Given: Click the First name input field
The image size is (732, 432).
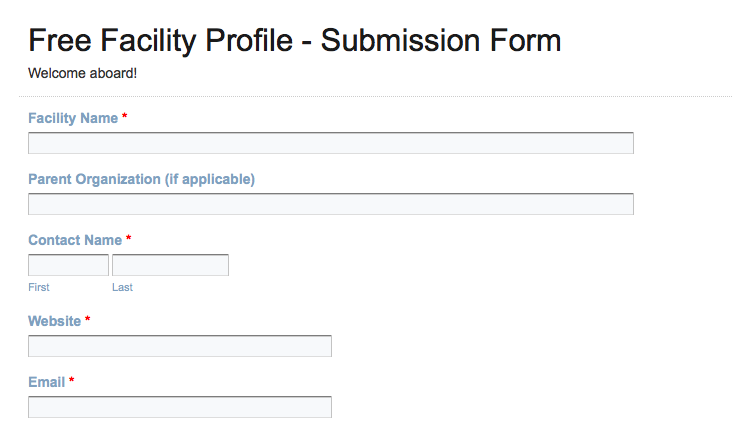Looking at the screenshot, I should tap(68, 265).
